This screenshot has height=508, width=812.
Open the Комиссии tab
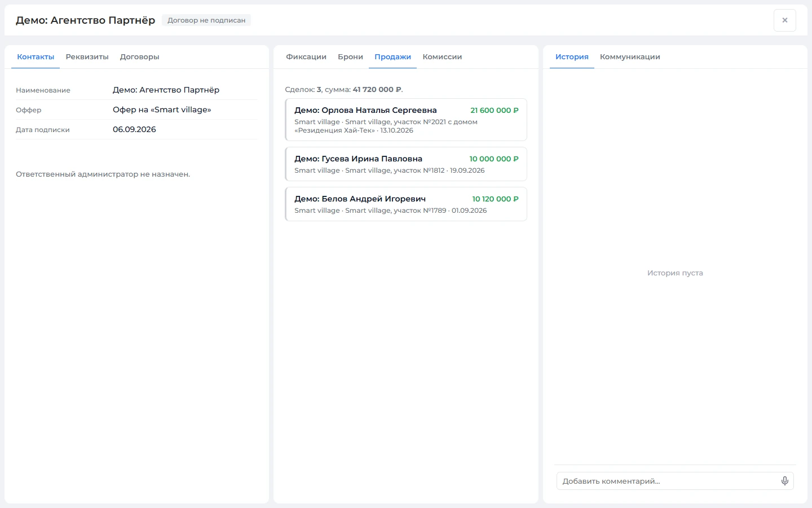point(442,57)
